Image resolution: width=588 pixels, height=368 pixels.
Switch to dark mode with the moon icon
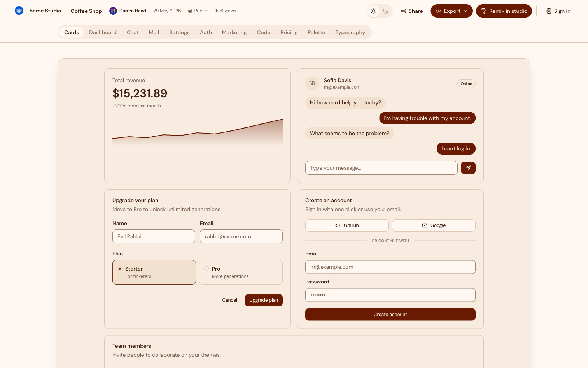point(386,11)
